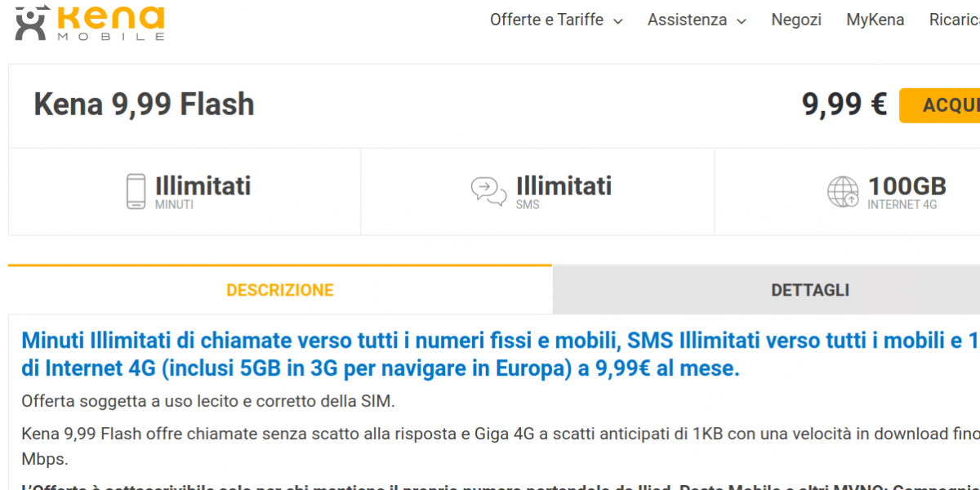
Task: Click the Kena 9,99 Flash title
Action: [144, 105]
